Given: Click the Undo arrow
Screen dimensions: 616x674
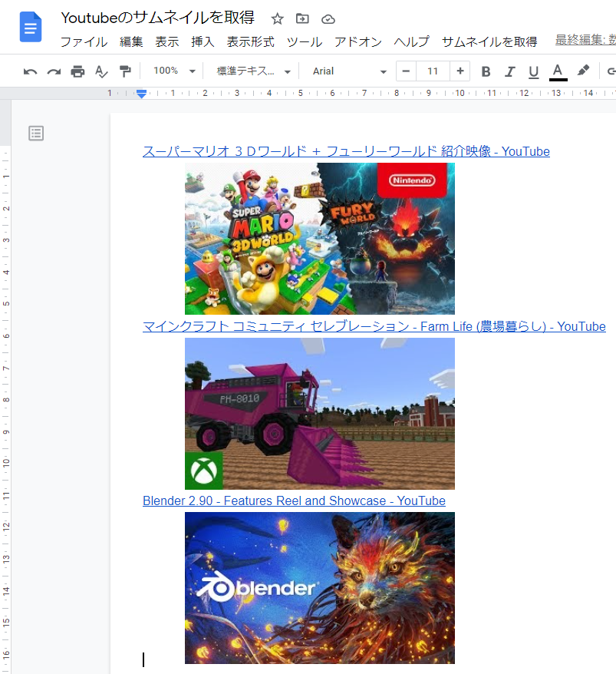Looking at the screenshot, I should [30, 71].
